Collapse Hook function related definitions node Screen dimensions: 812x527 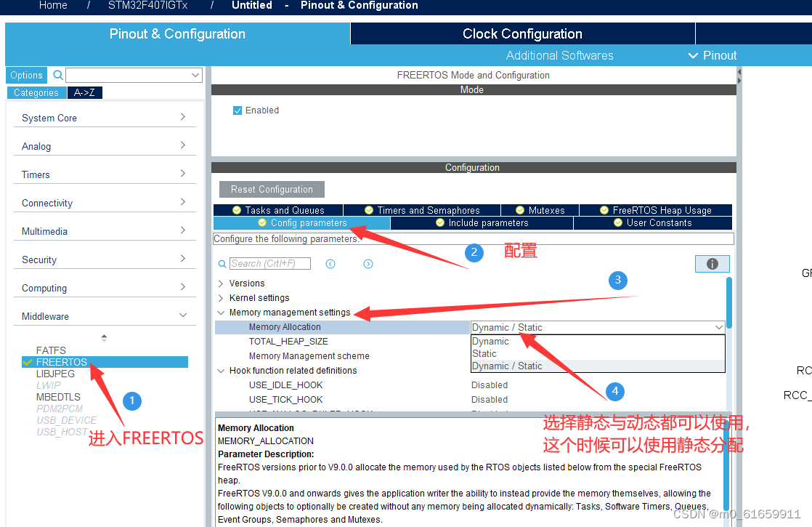click(x=221, y=371)
